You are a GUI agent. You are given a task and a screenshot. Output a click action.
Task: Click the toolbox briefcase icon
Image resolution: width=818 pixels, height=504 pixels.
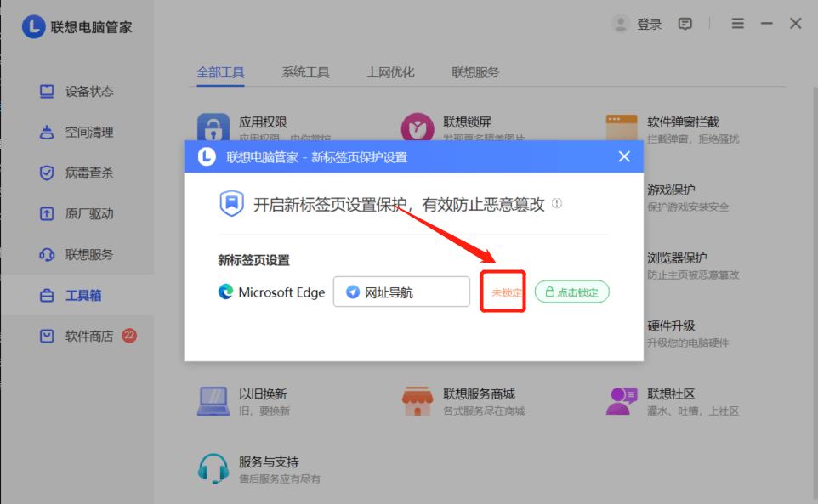[47, 296]
